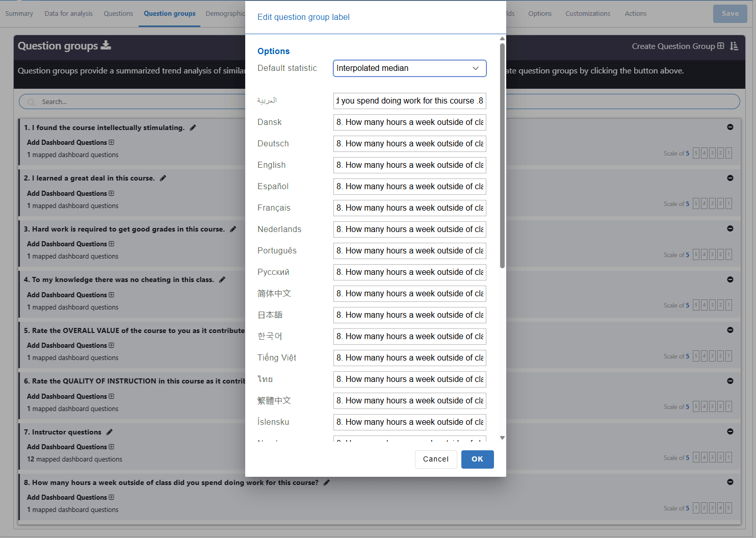Image resolution: width=756 pixels, height=538 pixels.
Task: Add Dashboard Questions for group 8
Action: [x=70, y=497]
